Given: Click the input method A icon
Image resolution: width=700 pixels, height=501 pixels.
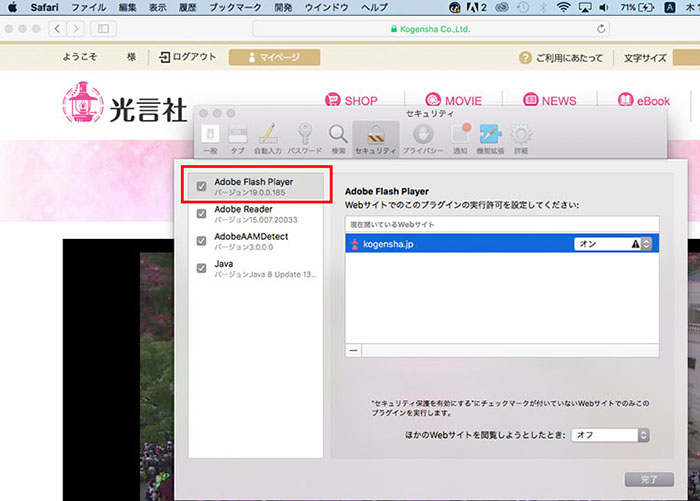Looking at the screenshot, I should (670, 7).
